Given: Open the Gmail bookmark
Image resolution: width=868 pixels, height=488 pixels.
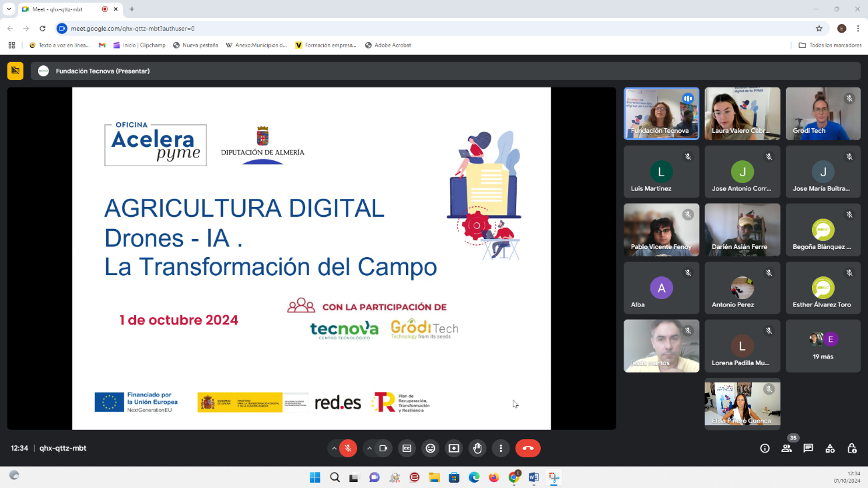Looking at the screenshot, I should tap(102, 45).
